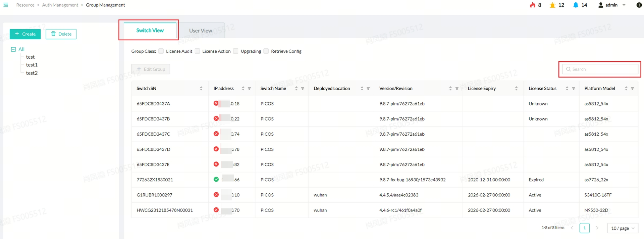Sort table by Switch SN arrows
The width and height of the screenshot is (644, 239).
201,89
